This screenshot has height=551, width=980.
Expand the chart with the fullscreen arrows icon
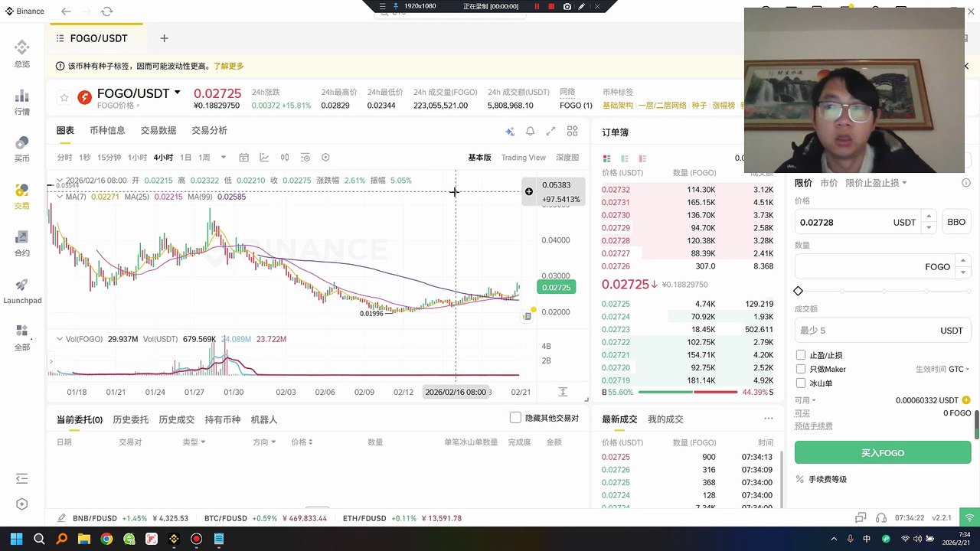click(550, 132)
